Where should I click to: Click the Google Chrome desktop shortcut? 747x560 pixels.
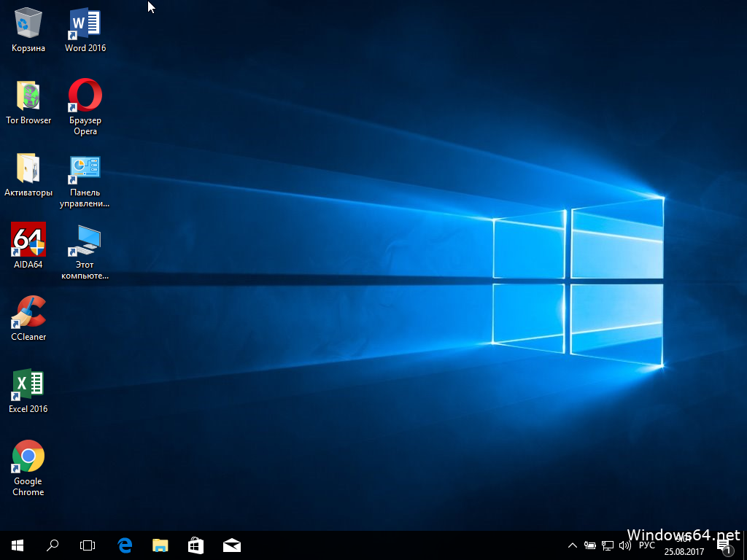(28, 456)
